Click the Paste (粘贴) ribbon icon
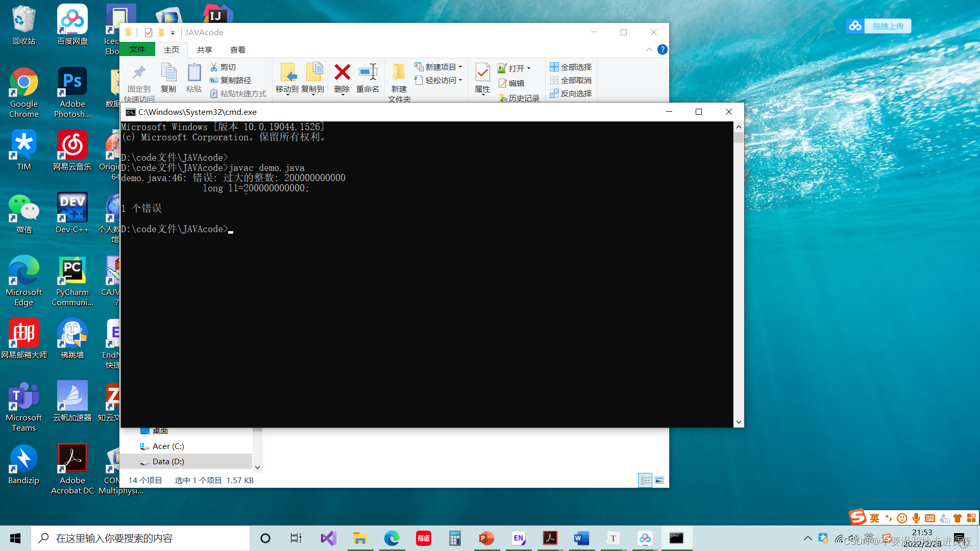Image resolution: width=980 pixels, height=551 pixels. pos(194,78)
